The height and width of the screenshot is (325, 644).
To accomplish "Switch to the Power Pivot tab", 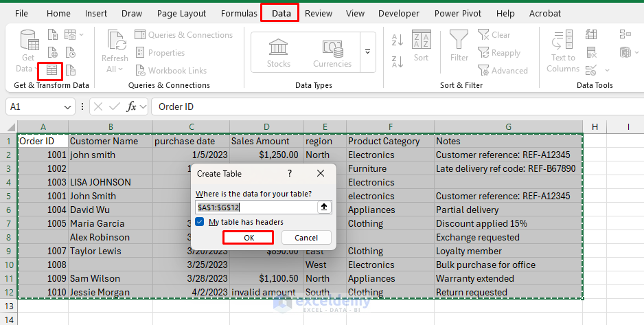I will pos(458,14).
